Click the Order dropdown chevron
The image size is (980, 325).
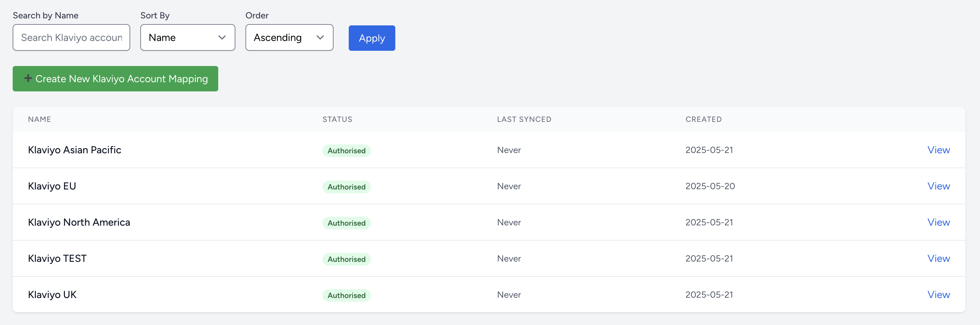320,37
